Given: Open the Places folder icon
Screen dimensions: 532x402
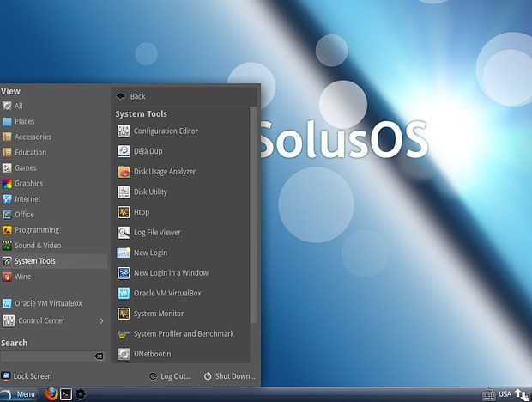Looking at the screenshot, I should (x=7, y=122).
